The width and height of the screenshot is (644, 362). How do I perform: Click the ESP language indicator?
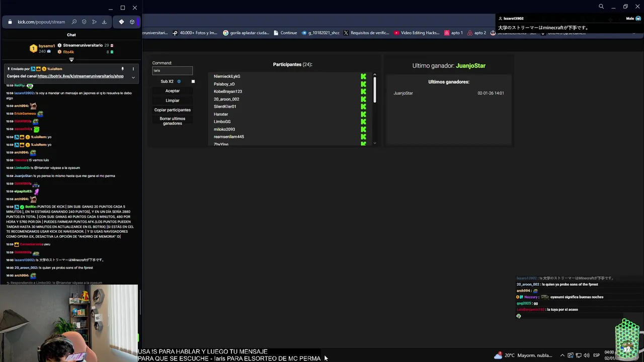click(x=597, y=355)
